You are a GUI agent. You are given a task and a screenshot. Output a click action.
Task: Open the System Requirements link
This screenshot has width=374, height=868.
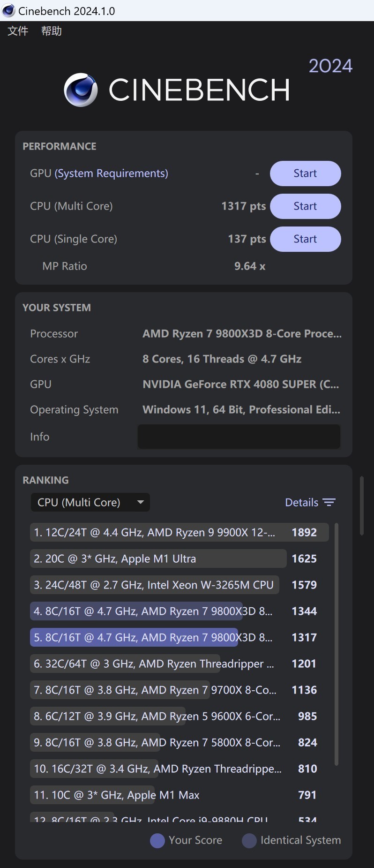click(111, 173)
